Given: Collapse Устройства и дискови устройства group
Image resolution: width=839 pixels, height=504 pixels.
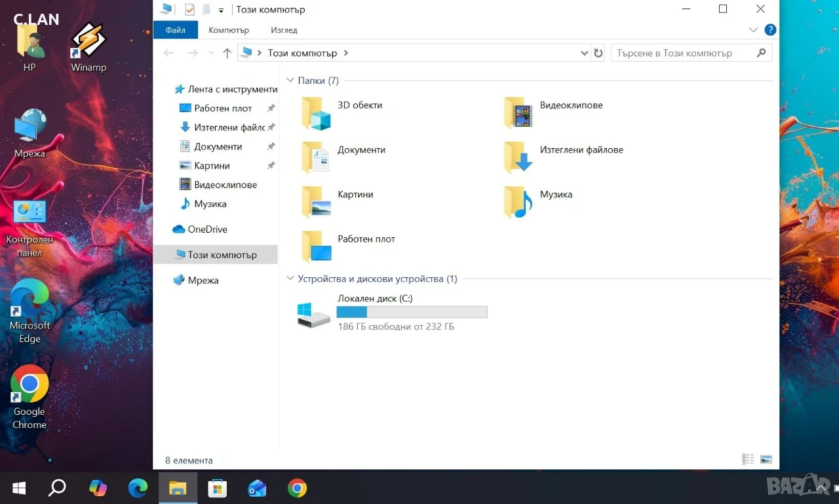Looking at the screenshot, I should tap(290, 279).
